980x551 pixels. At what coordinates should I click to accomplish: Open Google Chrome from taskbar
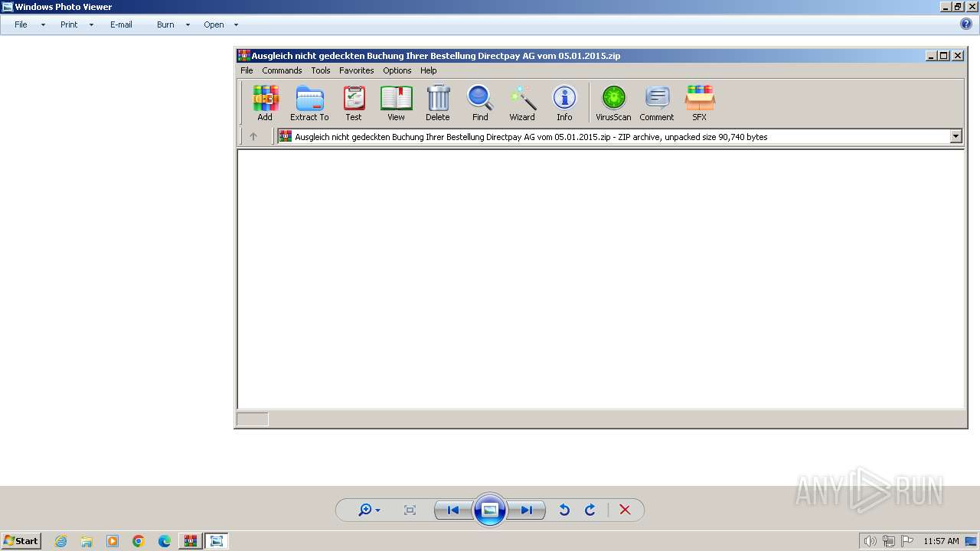pos(139,541)
